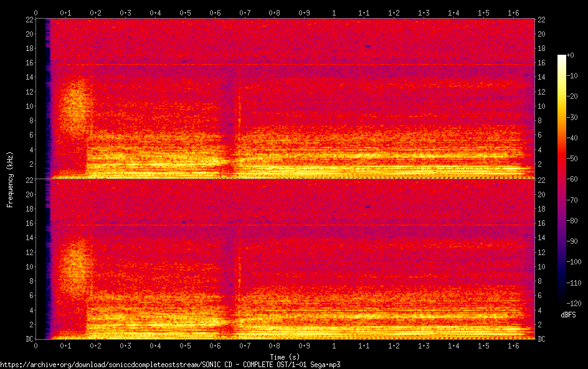Click the "Time (s)" axis label
588x369 pixels.
click(x=285, y=357)
